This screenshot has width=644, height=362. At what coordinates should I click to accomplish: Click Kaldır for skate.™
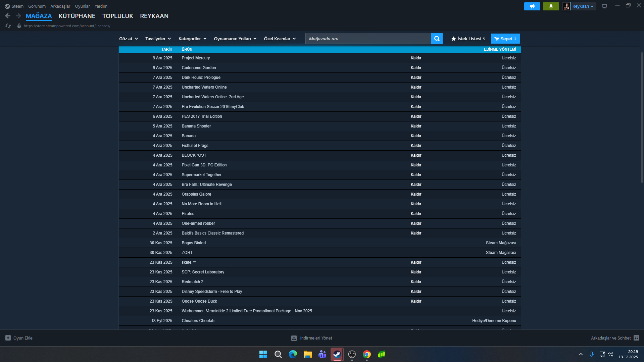point(416,262)
